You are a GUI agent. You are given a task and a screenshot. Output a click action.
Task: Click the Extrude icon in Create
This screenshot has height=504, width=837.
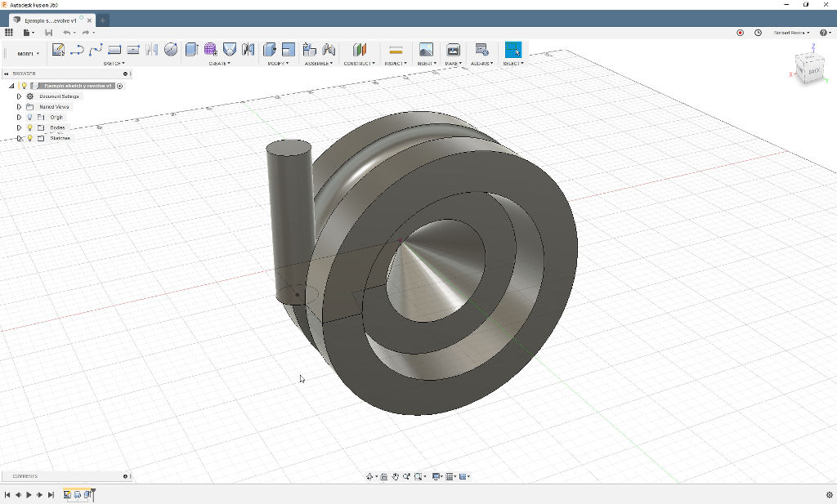[x=191, y=50]
